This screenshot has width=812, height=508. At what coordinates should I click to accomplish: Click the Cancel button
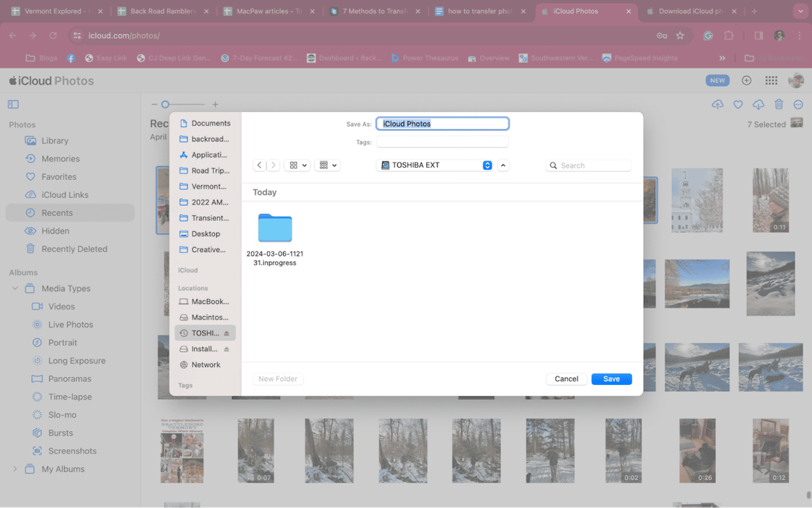[x=566, y=379]
